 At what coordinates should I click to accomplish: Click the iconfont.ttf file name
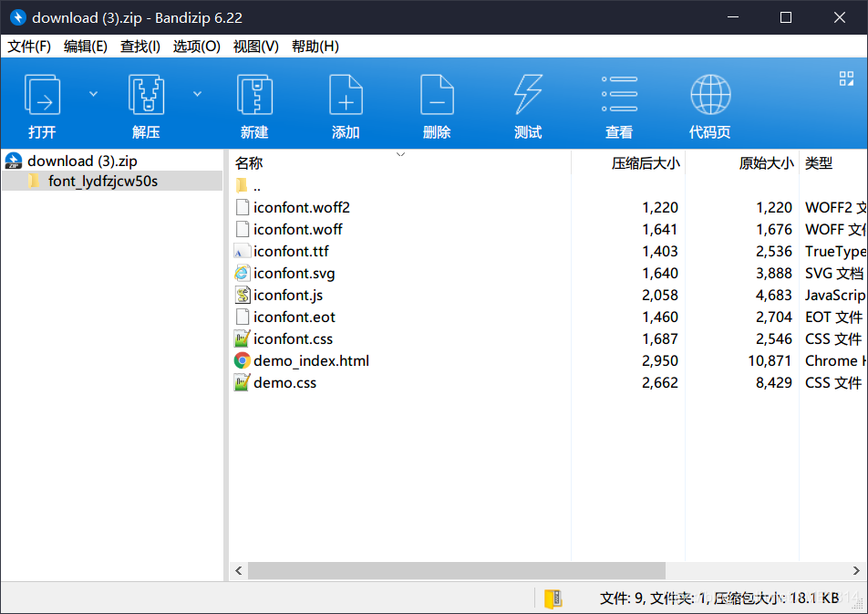coord(291,252)
